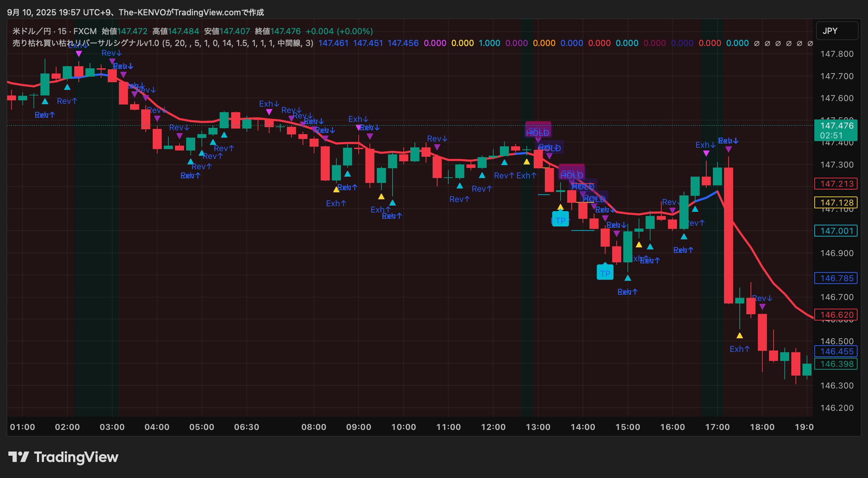The image size is (868, 478).
Task: Click the purple Rev↓ triangle near 18:00
Action: [762, 307]
